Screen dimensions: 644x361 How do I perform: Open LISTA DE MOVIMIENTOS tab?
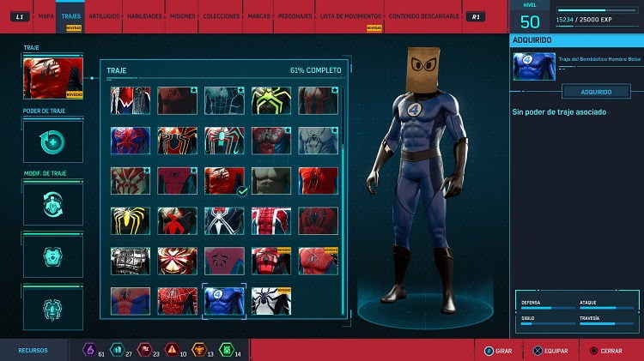click(x=350, y=16)
